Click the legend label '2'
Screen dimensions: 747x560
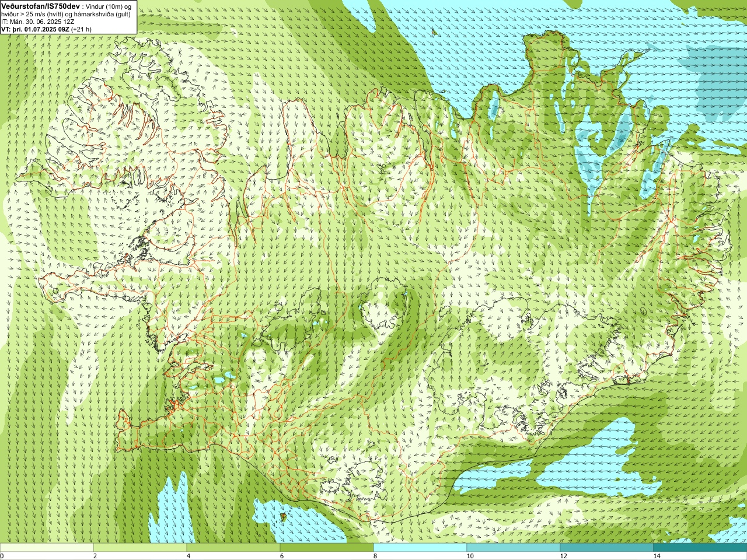pyautogui.click(x=95, y=556)
